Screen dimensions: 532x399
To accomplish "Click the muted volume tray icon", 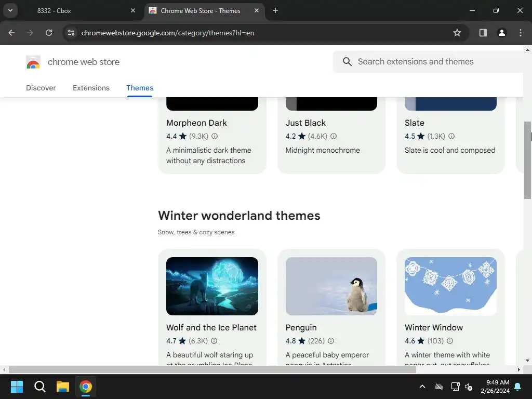I will [x=469, y=387].
